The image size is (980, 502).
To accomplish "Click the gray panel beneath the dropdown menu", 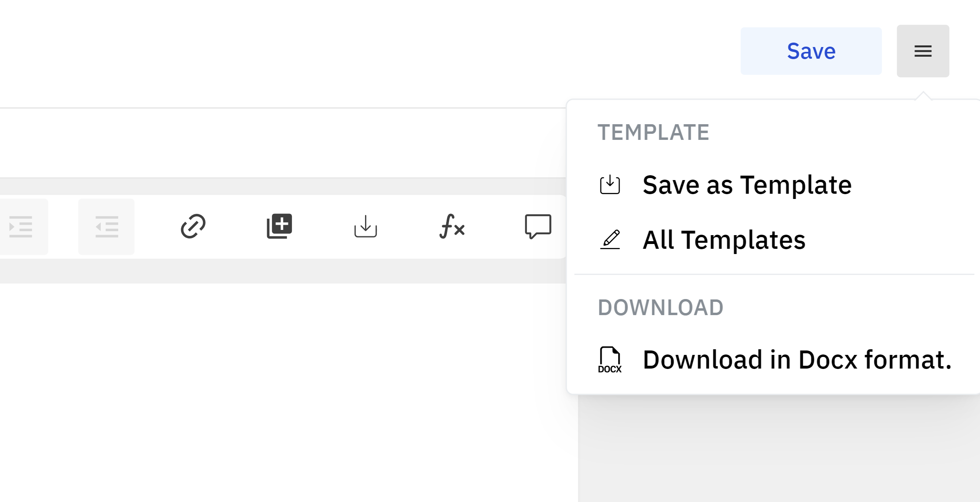I will (x=779, y=448).
